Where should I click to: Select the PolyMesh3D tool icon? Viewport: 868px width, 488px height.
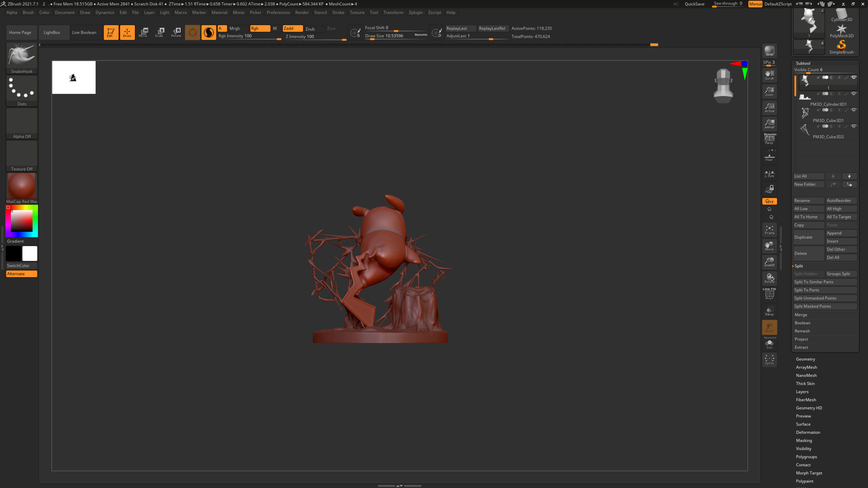(x=841, y=31)
